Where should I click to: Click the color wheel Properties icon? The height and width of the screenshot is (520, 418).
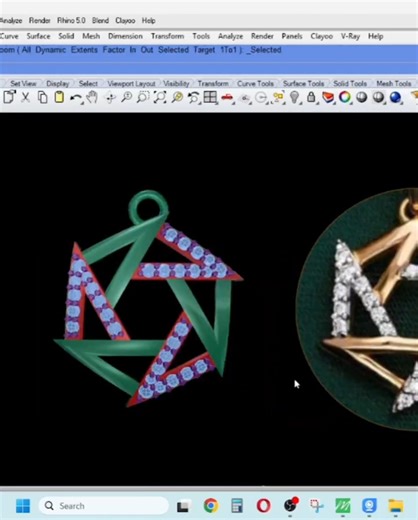(x=345, y=97)
